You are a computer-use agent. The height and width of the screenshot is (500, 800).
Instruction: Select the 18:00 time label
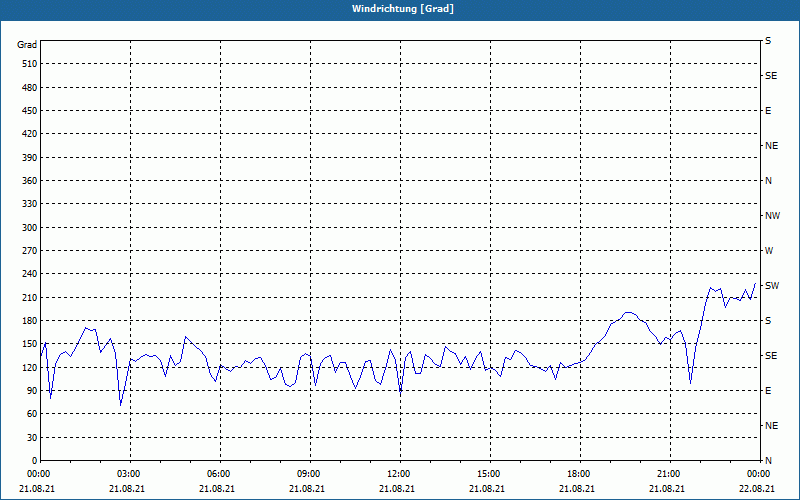point(581,474)
